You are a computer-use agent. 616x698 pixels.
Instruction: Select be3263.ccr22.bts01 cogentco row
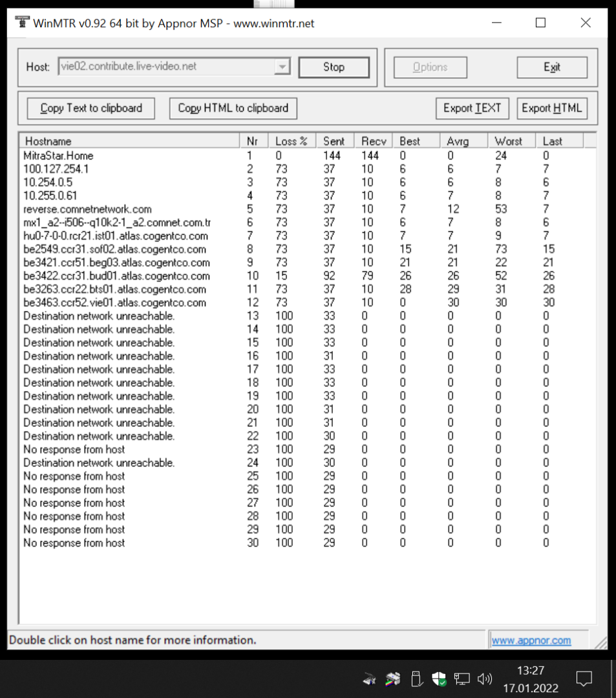307,289
